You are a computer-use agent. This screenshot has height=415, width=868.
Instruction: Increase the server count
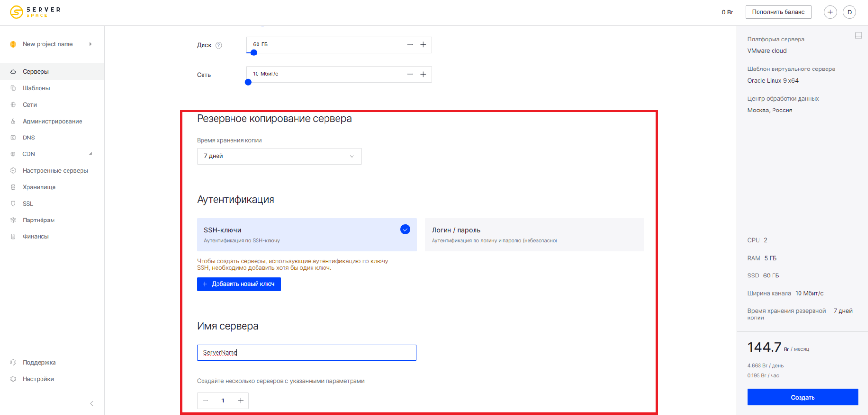pyautogui.click(x=240, y=401)
